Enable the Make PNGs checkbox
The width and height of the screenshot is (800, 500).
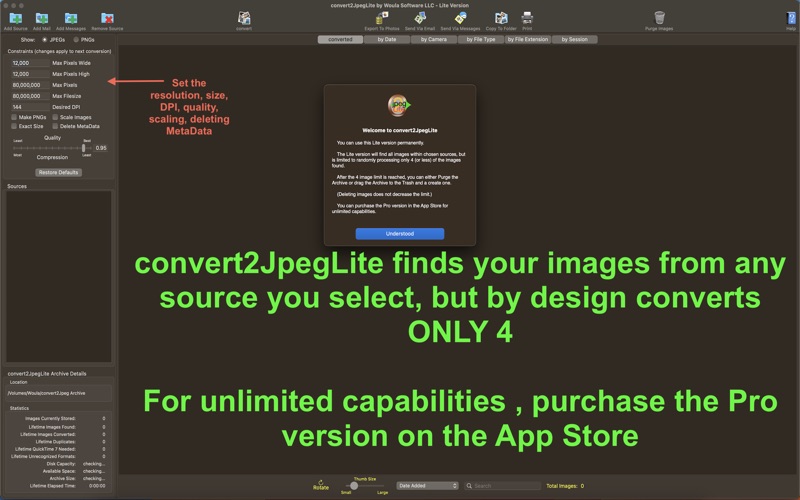tap(14, 117)
